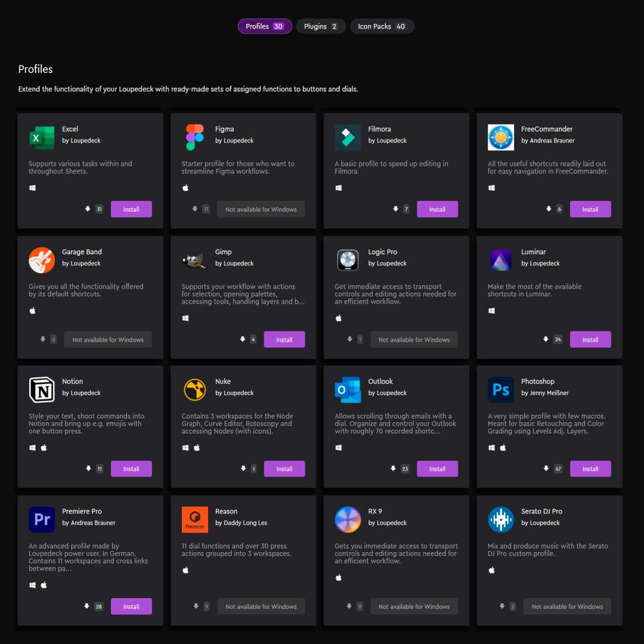
Task: Install the Excel profile
Action: [131, 209]
